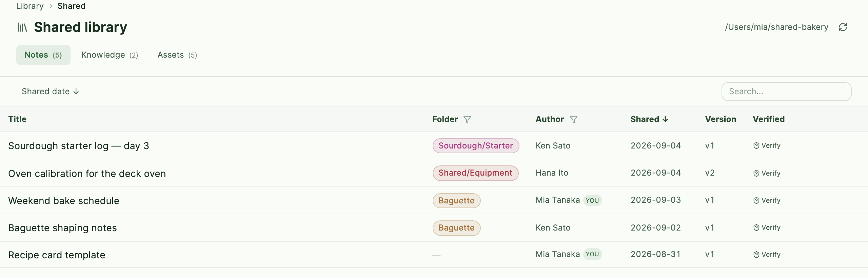The height and width of the screenshot is (278, 868).
Task: Click the Shared library books icon
Action: pyautogui.click(x=22, y=27)
